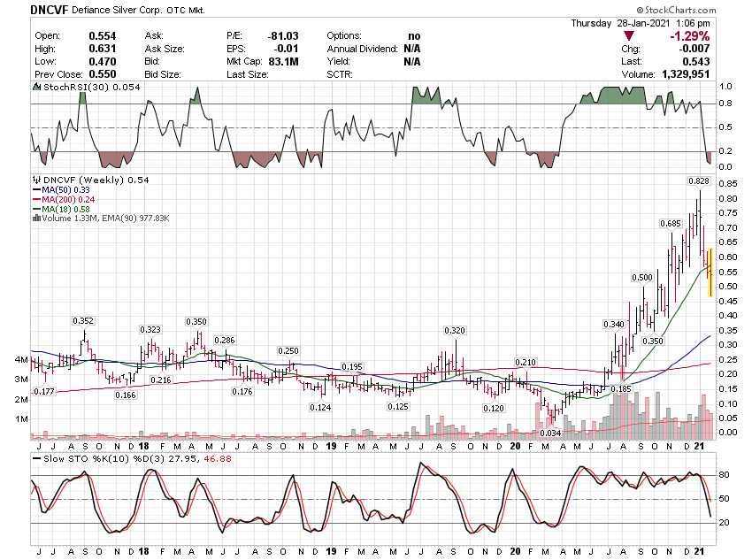Click the volume bars icon in legend

click(36, 219)
